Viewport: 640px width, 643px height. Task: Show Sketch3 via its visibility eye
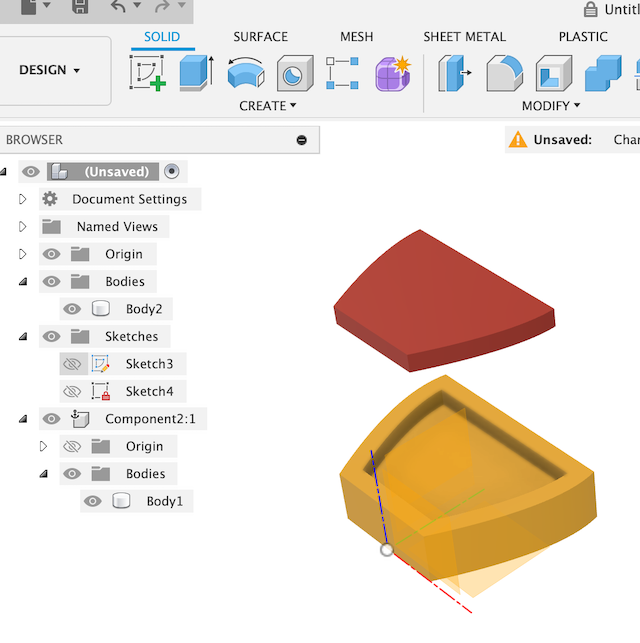point(72,364)
